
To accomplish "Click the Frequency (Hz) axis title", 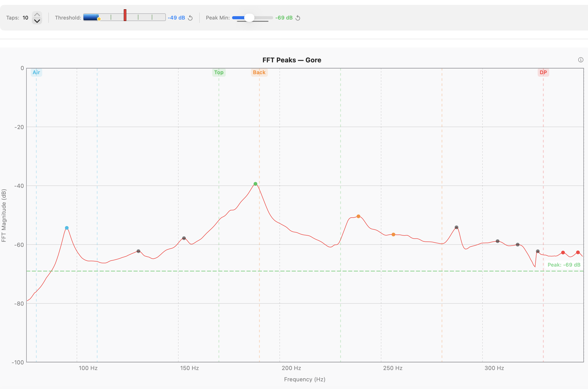I will [x=305, y=379].
